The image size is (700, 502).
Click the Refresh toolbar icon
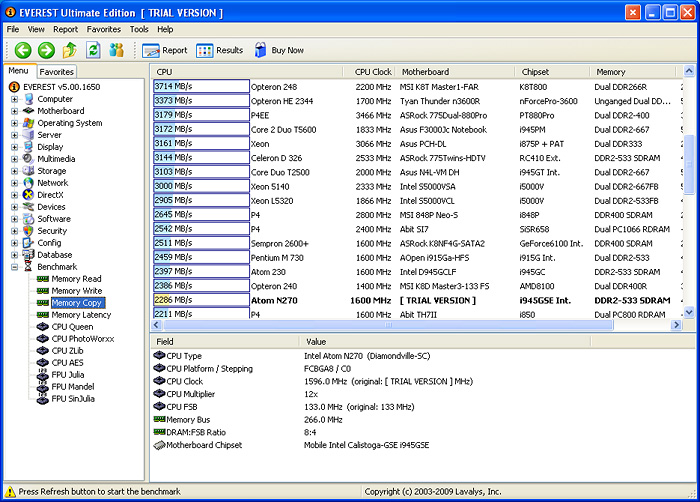93,50
